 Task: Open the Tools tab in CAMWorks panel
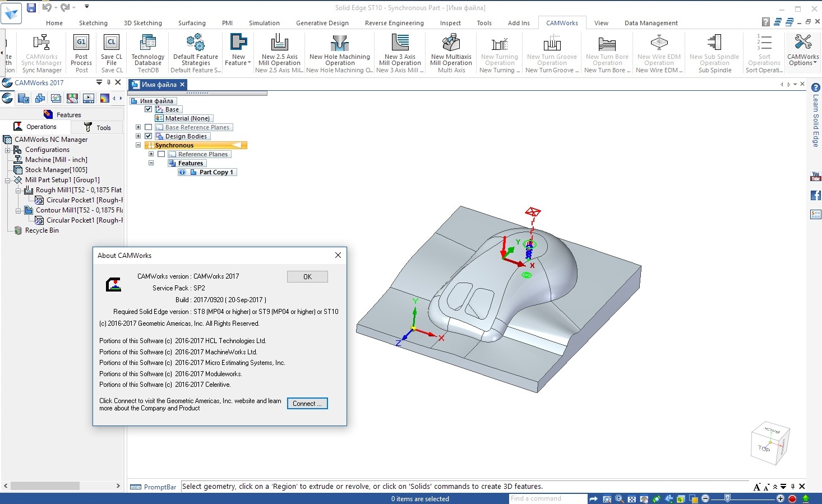click(97, 127)
